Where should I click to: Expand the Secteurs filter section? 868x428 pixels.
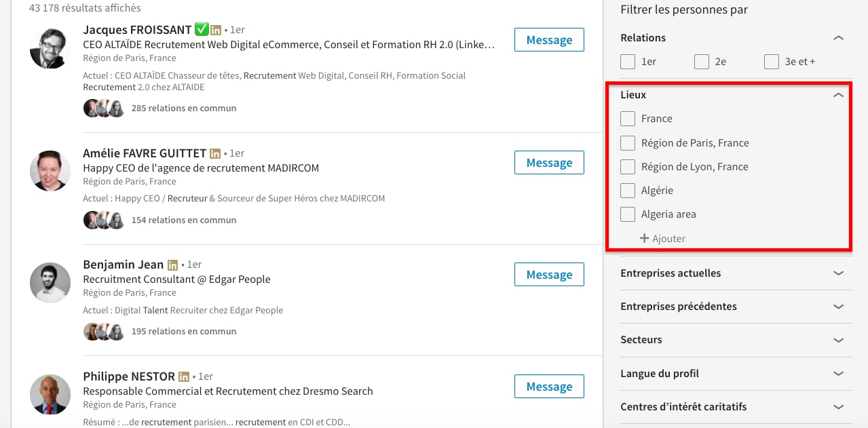[838, 340]
